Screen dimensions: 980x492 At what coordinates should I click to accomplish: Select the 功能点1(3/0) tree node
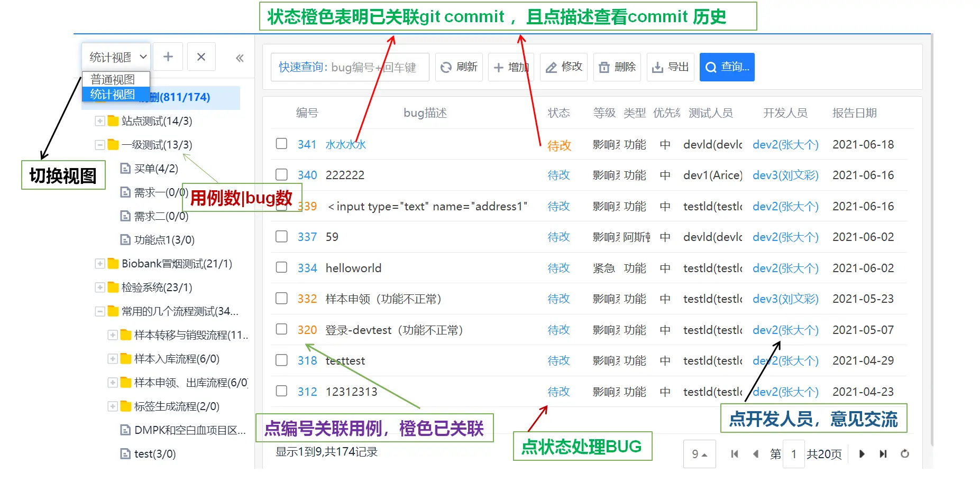click(x=158, y=240)
